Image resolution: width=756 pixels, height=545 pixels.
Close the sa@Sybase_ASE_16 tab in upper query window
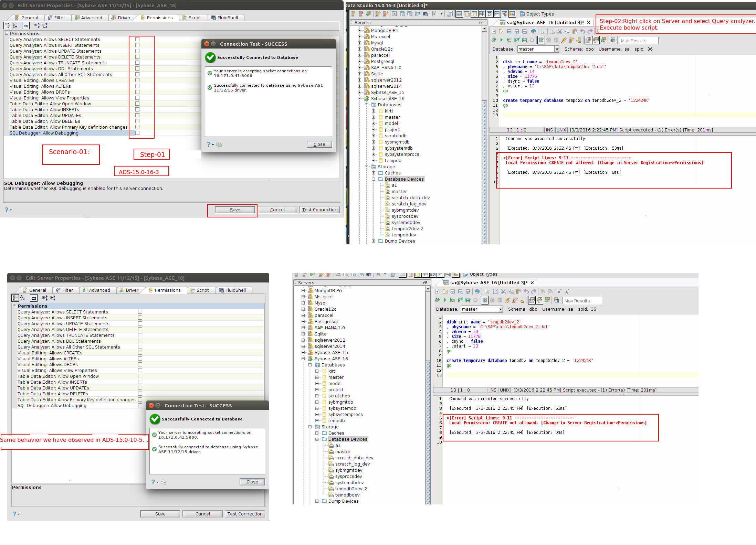click(x=589, y=22)
